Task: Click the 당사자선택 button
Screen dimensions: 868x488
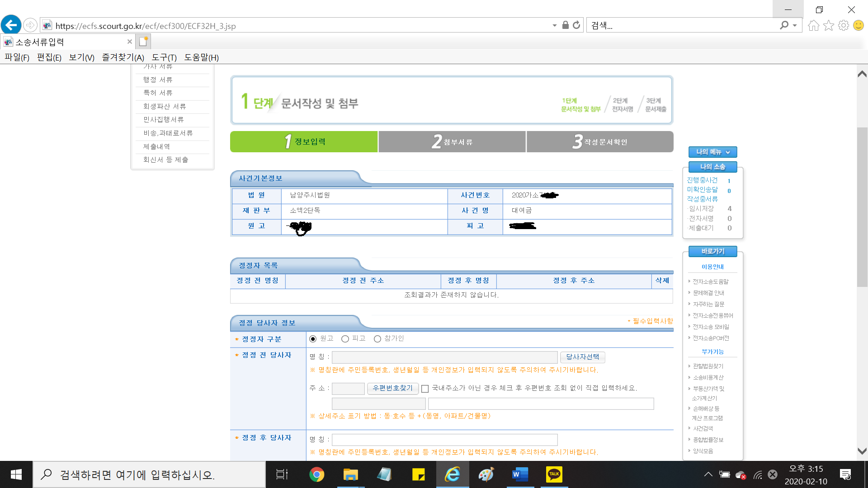Action: [x=582, y=357]
